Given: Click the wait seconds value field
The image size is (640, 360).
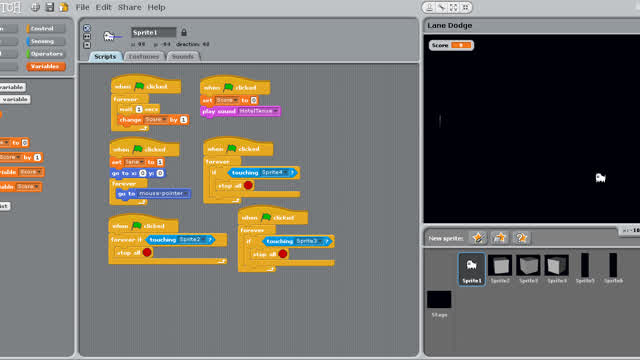Looking at the screenshot, I should click(139, 109).
